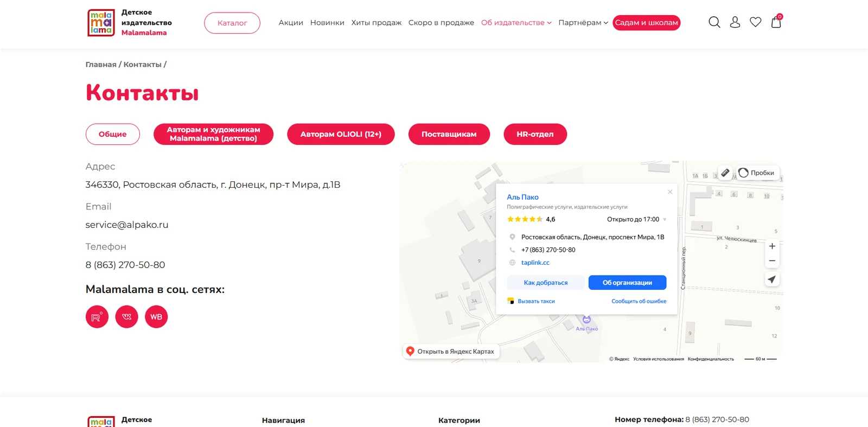Viewport: 868px width, 427px height.
Task: Open the Rutube social network icon
Action: [x=97, y=317]
